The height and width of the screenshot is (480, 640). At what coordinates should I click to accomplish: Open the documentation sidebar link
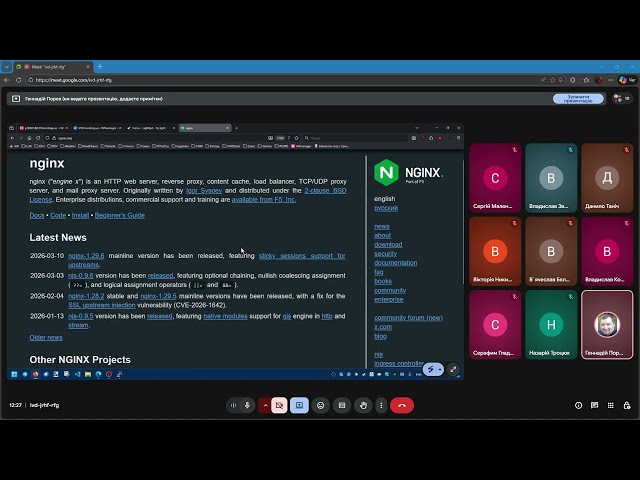(396, 263)
